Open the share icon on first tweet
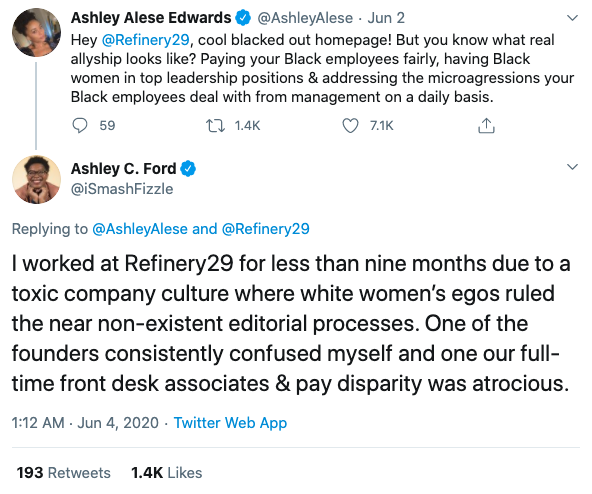The image size is (592, 494). point(486,126)
